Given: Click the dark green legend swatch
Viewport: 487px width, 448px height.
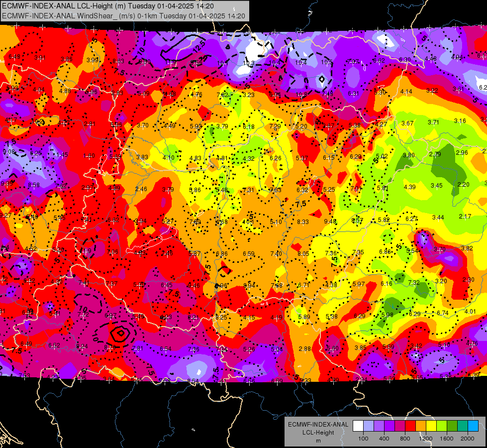Looking at the screenshot, I should 452,426.
